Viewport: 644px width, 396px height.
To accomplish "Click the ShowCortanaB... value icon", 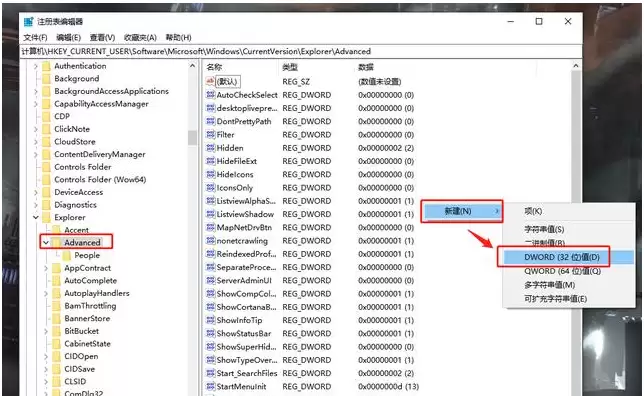I will 210,307.
